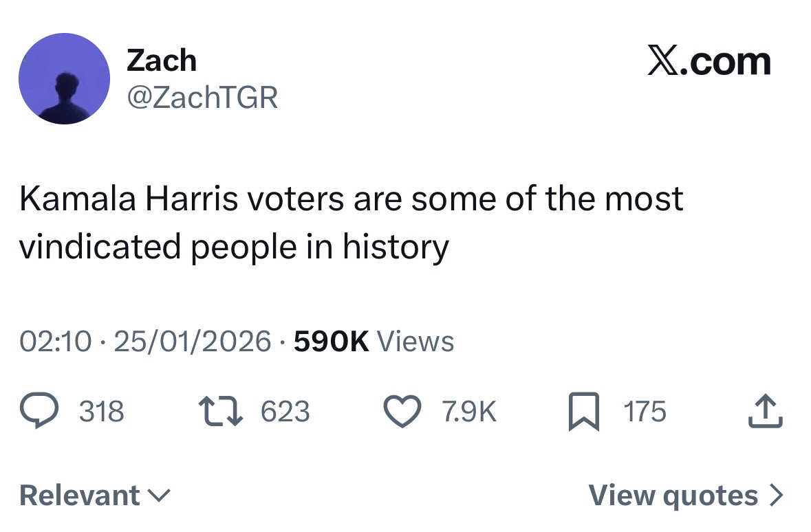
Task: Click the 25/01/2026 post date
Action: (x=193, y=341)
